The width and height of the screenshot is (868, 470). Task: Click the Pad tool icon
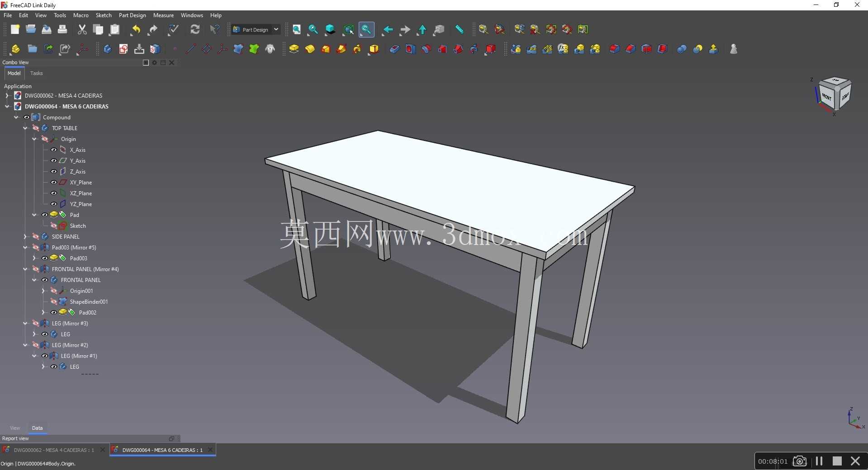[x=294, y=49]
